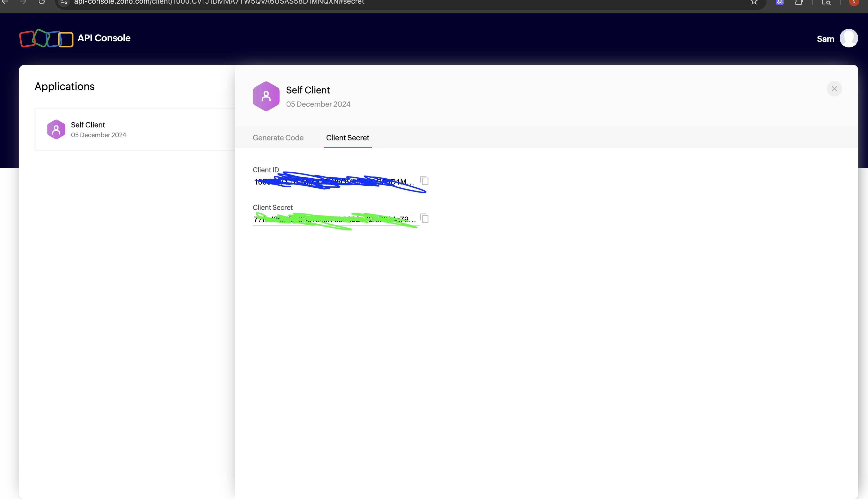Close the Self Client details panel
The height and width of the screenshot is (499, 868).
[834, 89]
